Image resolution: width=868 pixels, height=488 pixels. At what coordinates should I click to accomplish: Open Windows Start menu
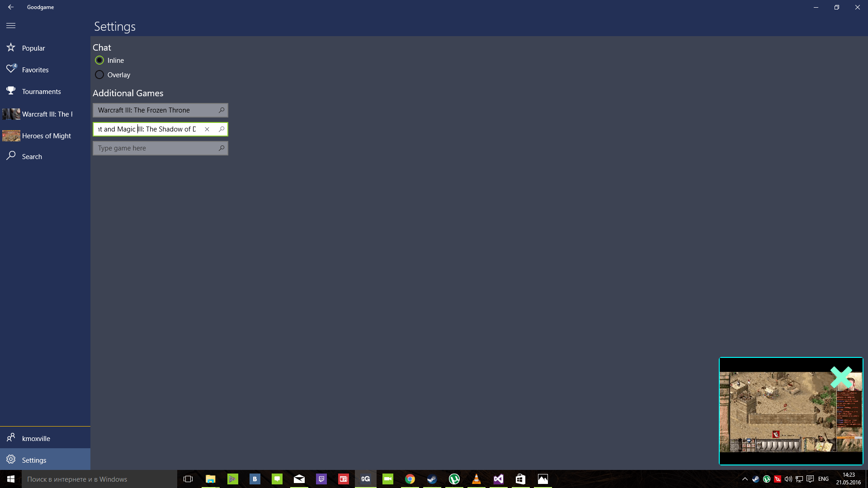click(x=11, y=479)
